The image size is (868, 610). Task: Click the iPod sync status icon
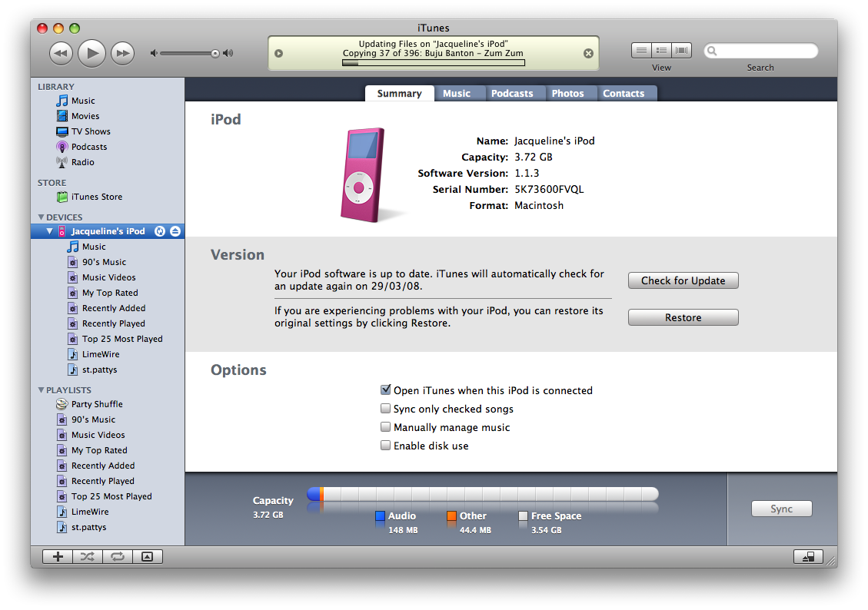160,231
